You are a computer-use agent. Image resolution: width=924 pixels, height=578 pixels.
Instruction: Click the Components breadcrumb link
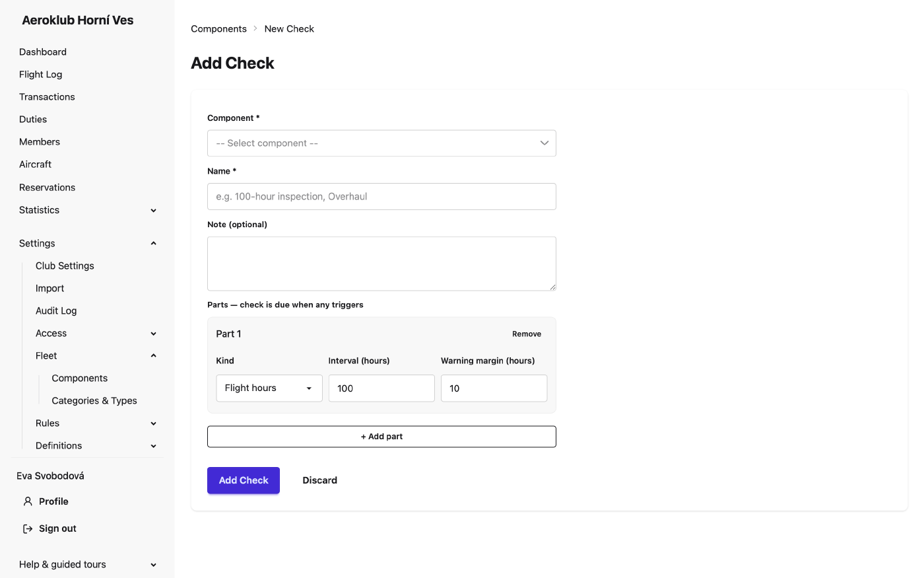[x=219, y=29]
